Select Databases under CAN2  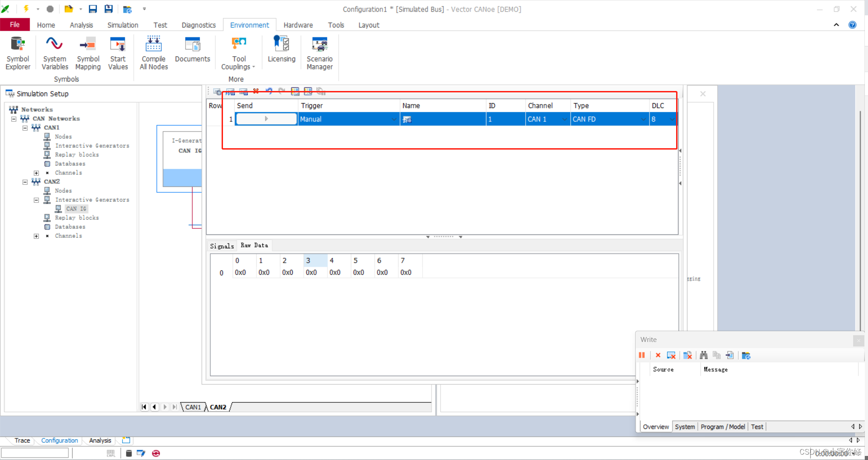pos(70,227)
